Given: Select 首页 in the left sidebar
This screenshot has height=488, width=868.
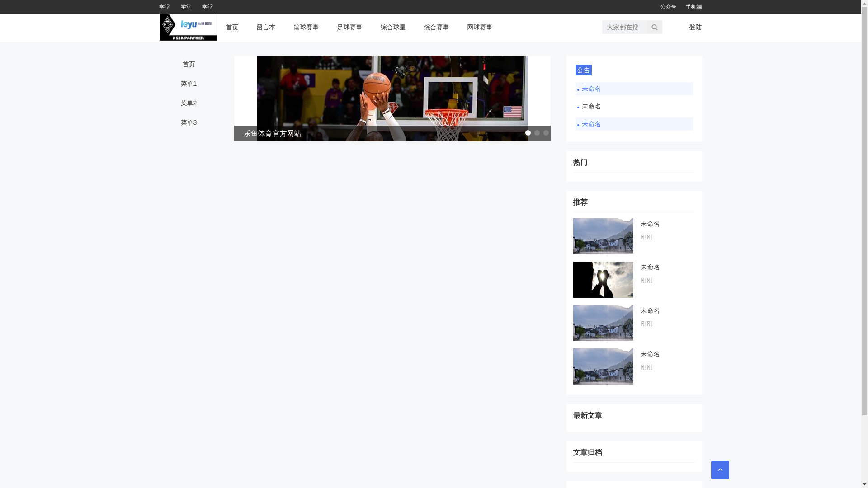Looking at the screenshot, I should [189, 64].
